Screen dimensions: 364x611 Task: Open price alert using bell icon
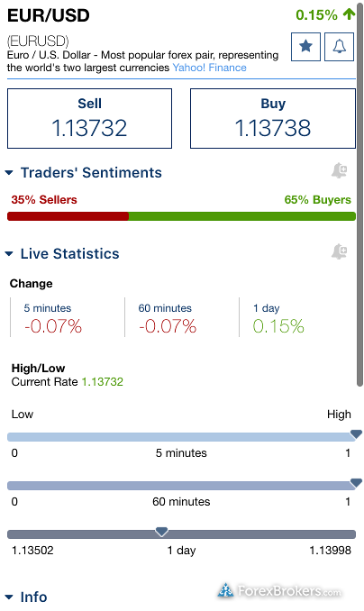pyautogui.click(x=339, y=47)
